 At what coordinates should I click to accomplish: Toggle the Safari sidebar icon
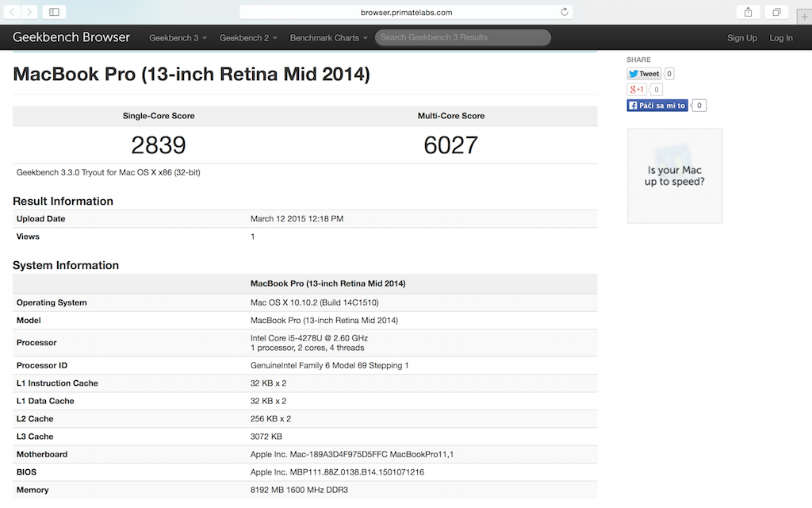pos(54,12)
